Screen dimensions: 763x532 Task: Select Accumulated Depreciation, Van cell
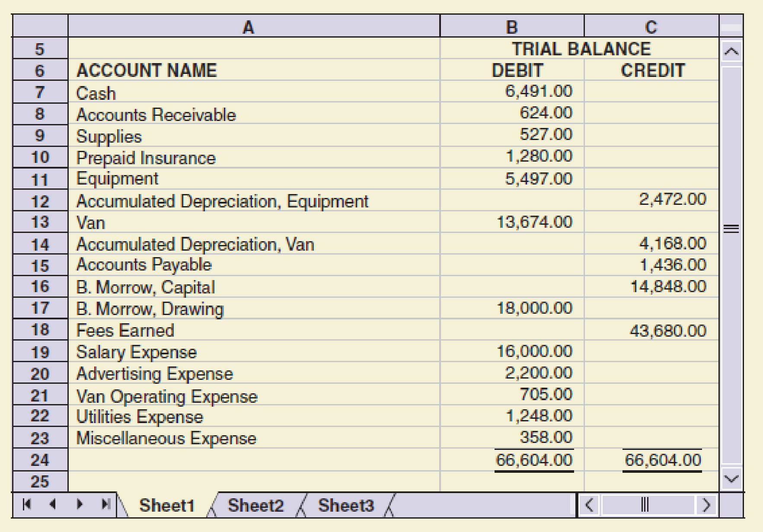tap(254, 244)
